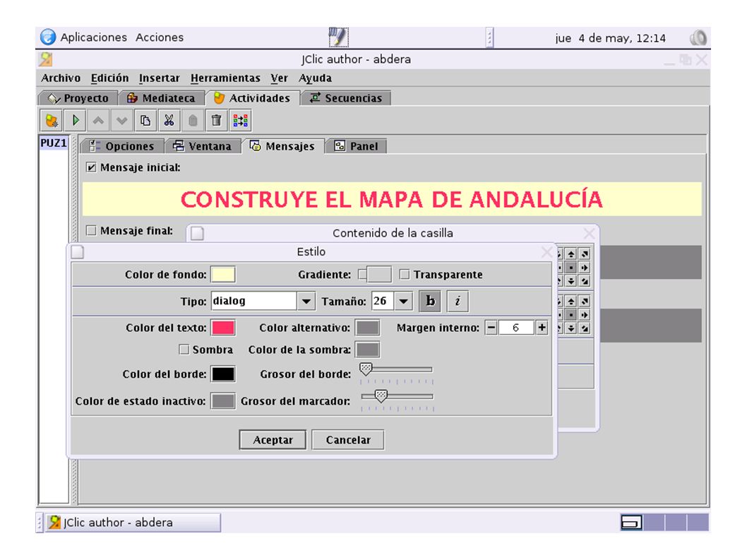Click the green play activity icon
This screenshot has width=747, height=560.
[x=76, y=121]
